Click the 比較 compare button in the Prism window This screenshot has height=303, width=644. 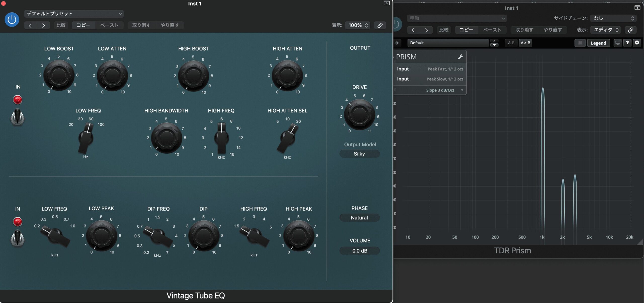pyautogui.click(x=444, y=30)
